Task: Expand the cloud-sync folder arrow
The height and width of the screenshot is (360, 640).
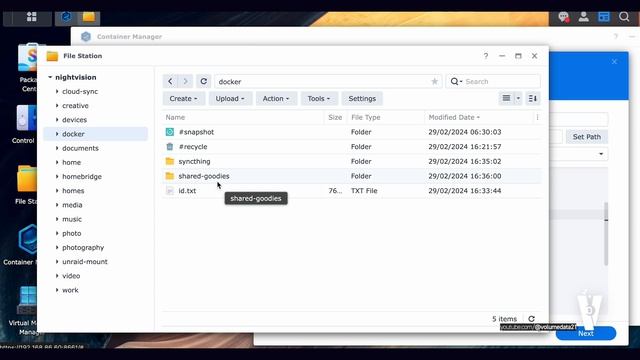Action: 57,91
